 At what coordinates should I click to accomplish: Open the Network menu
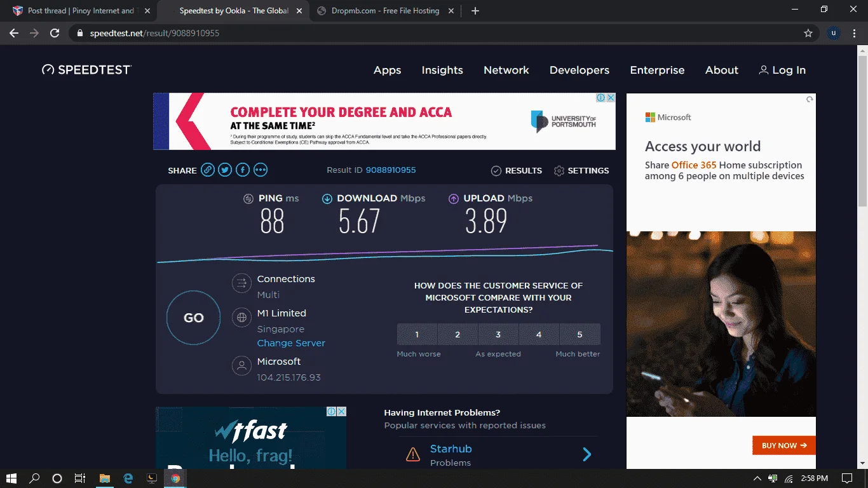506,70
